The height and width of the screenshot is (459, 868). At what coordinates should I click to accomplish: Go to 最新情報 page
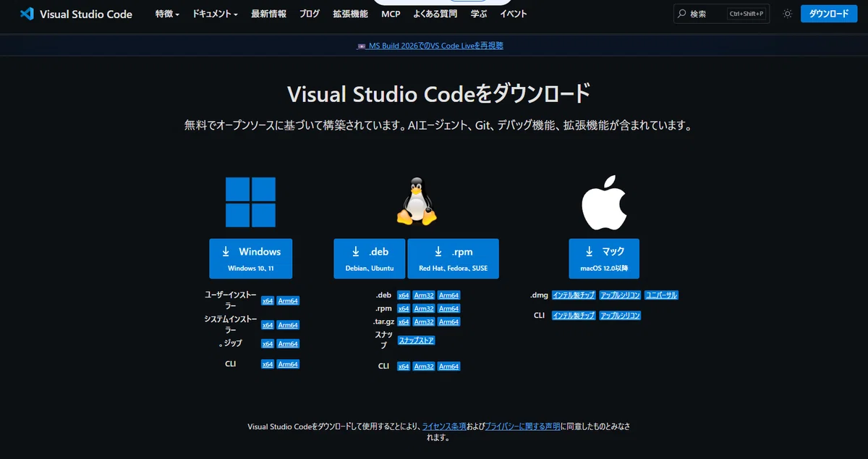[268, 14]
